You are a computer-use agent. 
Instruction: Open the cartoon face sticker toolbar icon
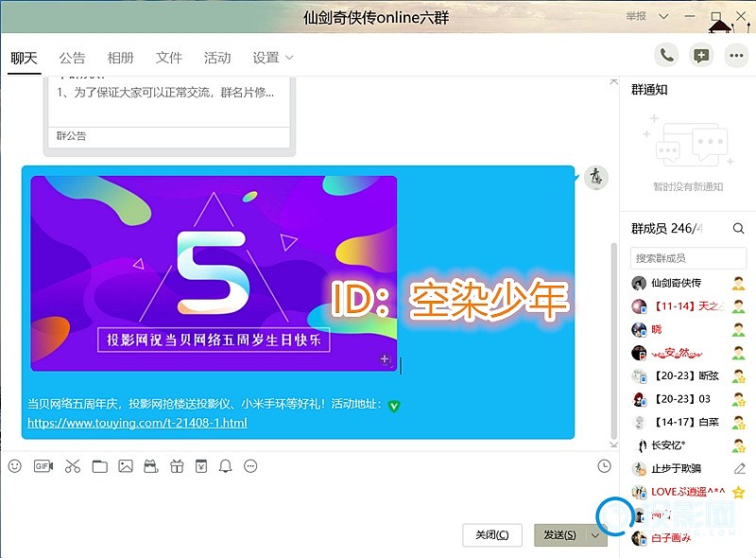151,466
